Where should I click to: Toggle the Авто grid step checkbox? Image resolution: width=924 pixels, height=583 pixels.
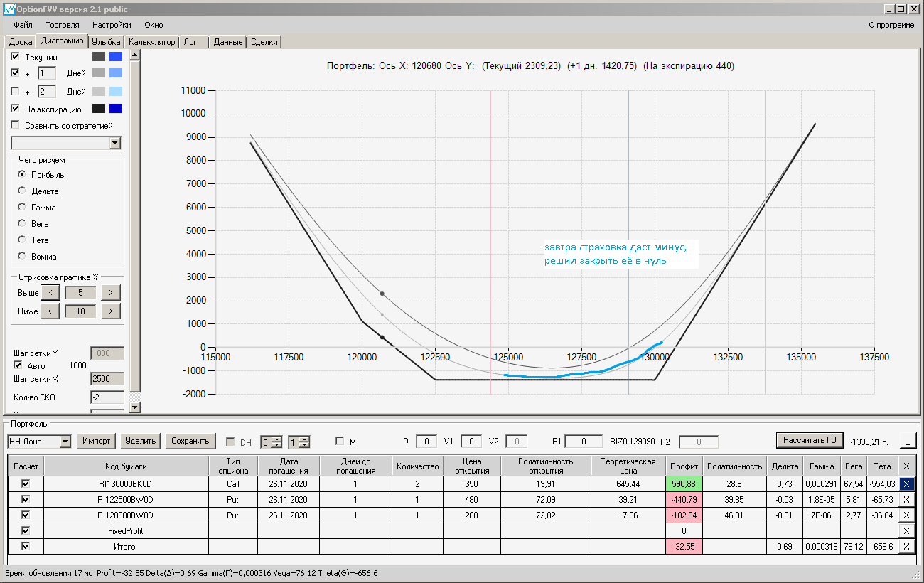18,365
